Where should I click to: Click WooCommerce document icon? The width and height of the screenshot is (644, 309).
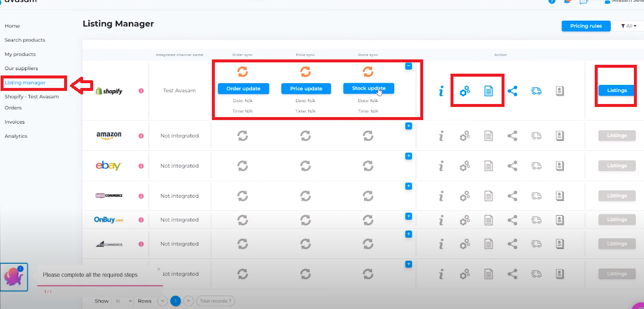(488, 196)
